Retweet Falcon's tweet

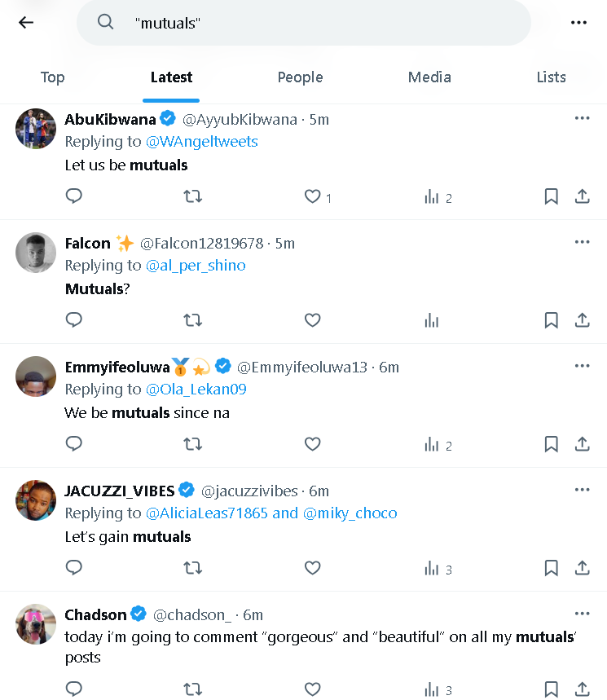[x=193, y=320]
